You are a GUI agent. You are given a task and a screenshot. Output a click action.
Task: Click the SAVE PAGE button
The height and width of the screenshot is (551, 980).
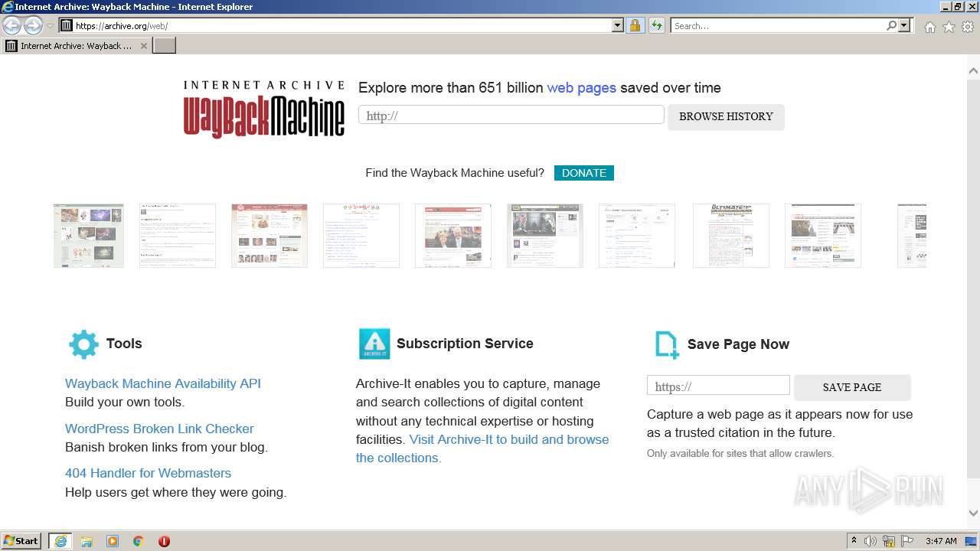tap(852, 387)
